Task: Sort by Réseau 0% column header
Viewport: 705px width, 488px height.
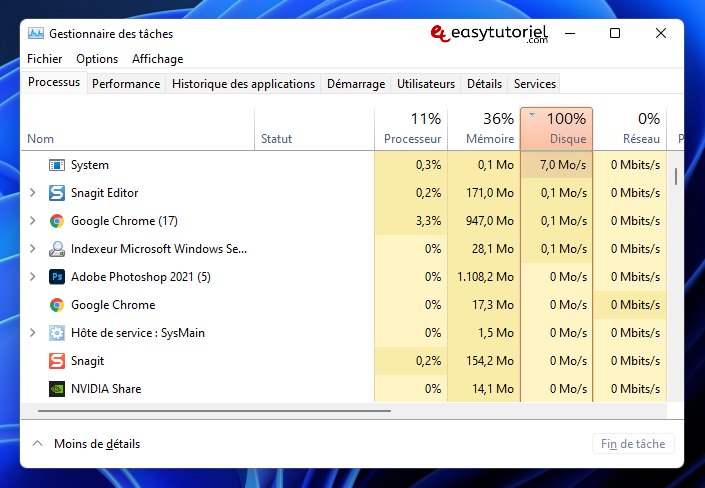Action: click(630, 129)
